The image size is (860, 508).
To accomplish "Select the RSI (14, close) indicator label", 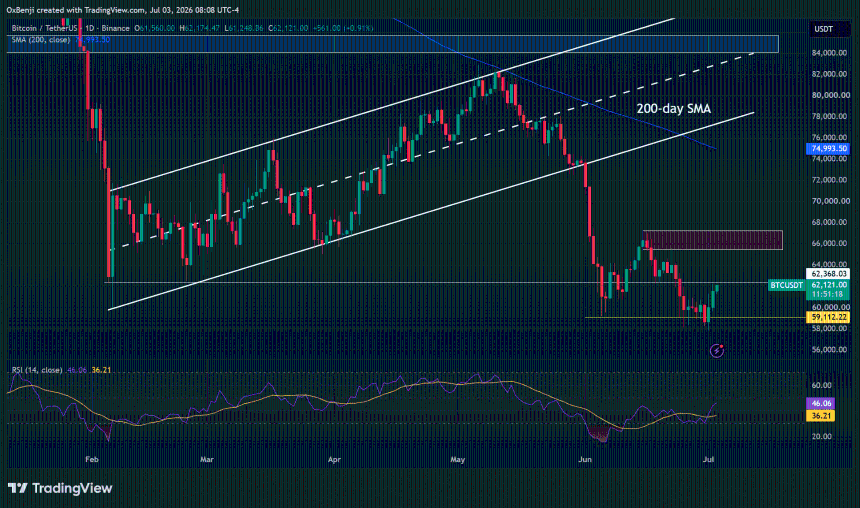I will [37, 370].
